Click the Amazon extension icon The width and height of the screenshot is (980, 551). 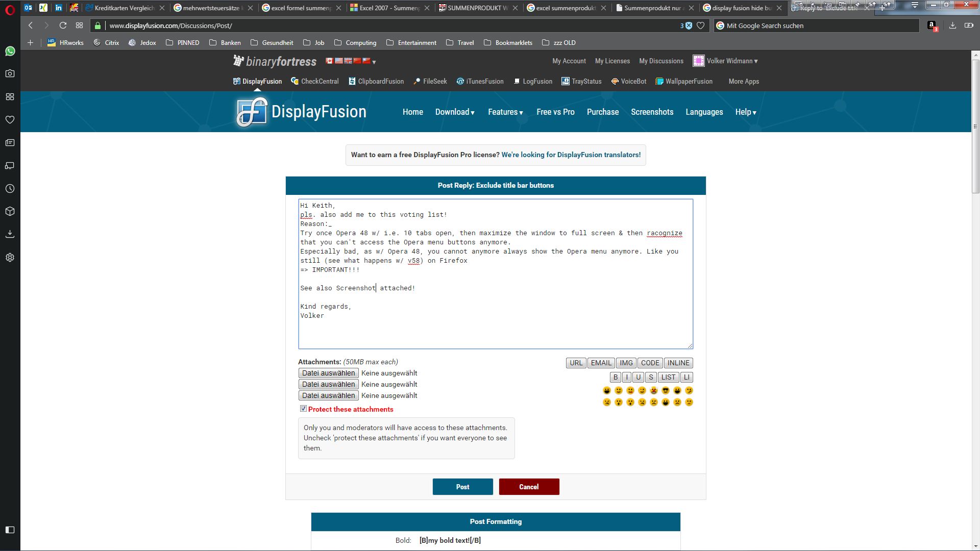[x=932, y=26]
